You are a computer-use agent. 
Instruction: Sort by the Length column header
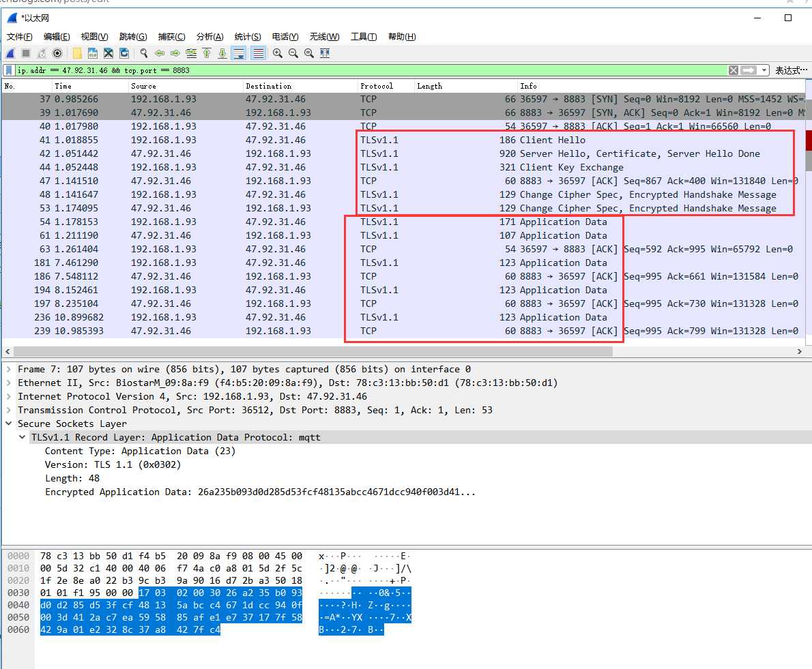click(465, 86)
